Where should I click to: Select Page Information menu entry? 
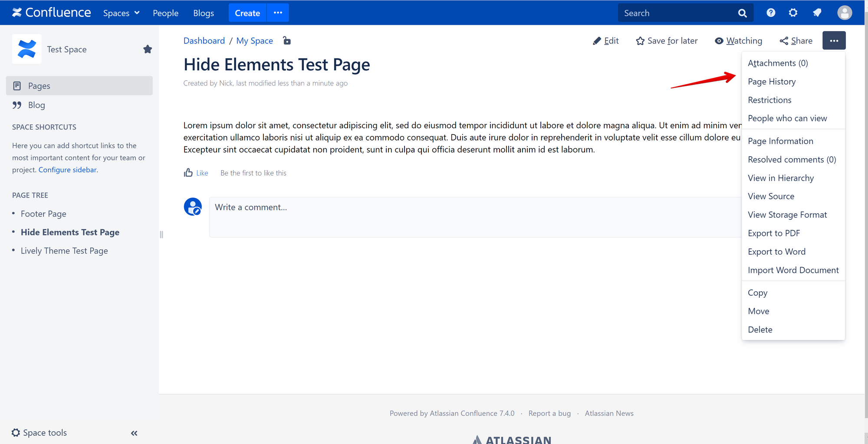[x=793, y=141]
